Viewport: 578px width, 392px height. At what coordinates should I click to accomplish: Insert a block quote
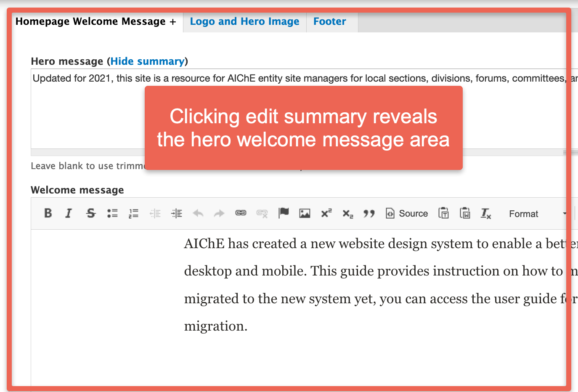[x=369, y=214]
